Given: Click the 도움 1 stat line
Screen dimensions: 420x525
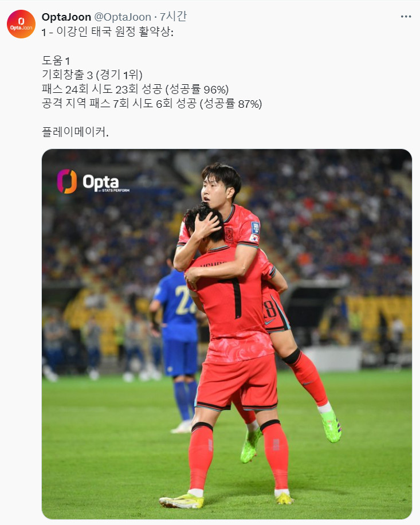Looking at the screenshot, I should [56, 61].
